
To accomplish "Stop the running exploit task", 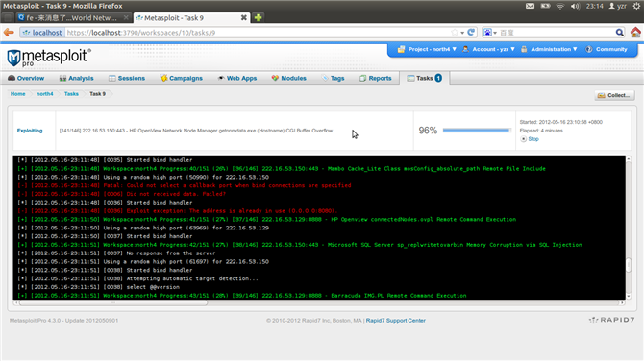I will (x=530, y=139).
